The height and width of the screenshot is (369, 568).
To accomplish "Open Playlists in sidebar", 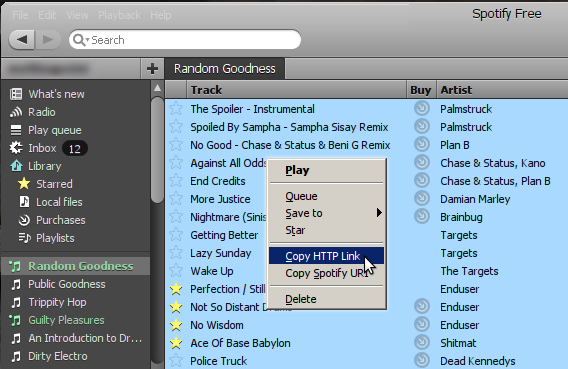I will click(46, 238).
